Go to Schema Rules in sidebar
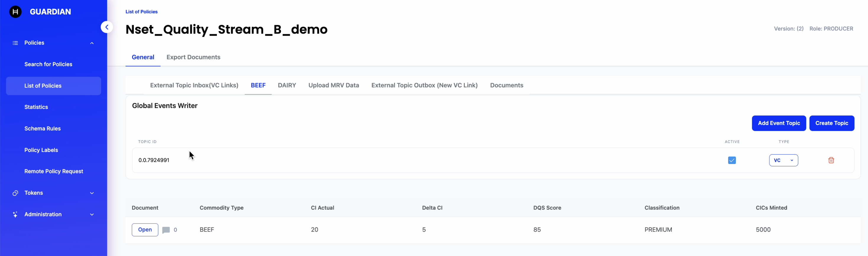868x256 pixels. coord(43,129)
